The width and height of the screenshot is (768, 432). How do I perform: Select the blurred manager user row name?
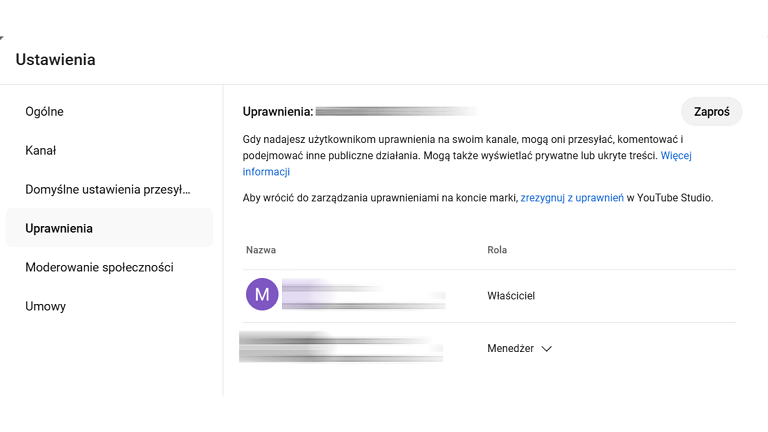point(341,347)
